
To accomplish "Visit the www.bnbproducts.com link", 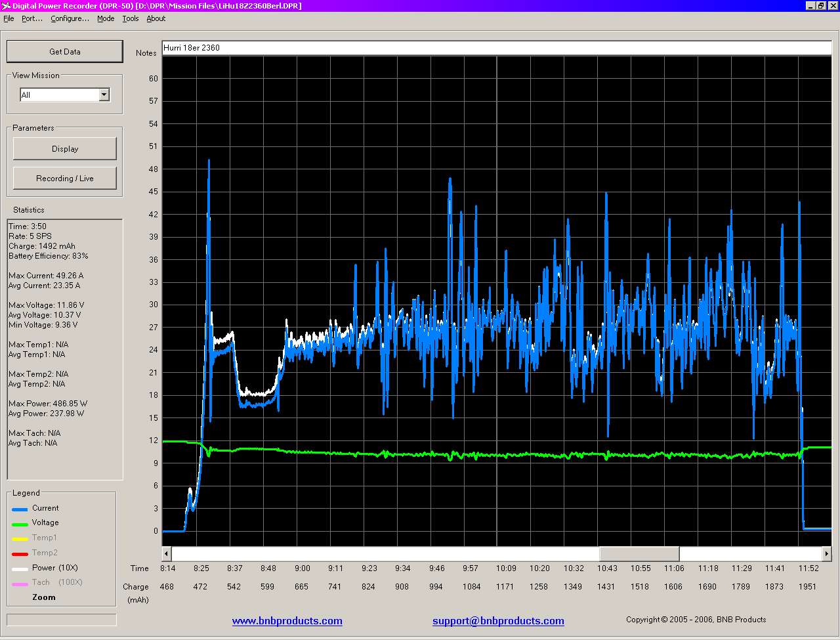I will point(287,621).
